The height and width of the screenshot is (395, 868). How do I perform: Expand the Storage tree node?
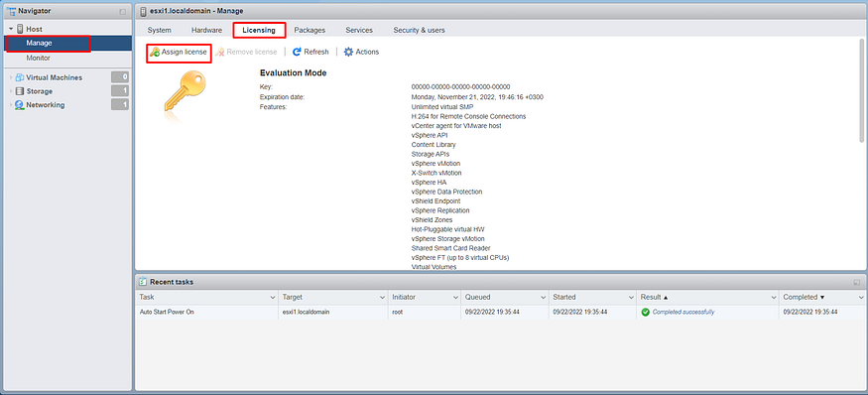tap(11, 91)
